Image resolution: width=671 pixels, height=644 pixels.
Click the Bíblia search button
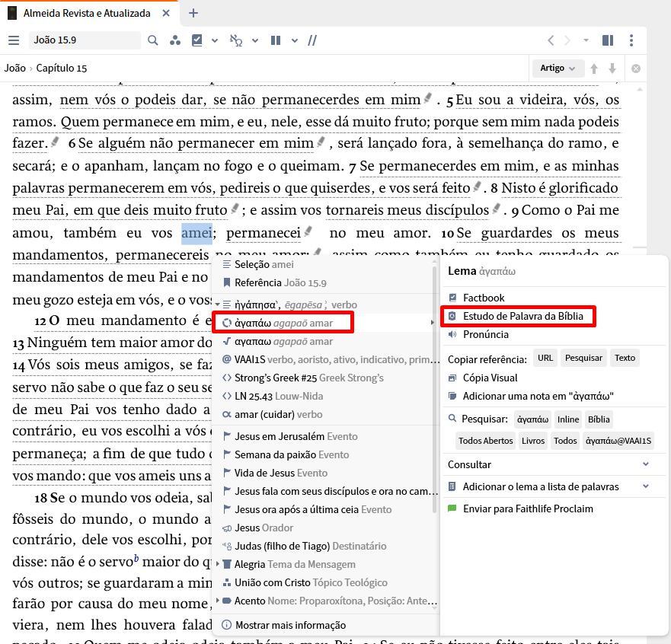599,419
